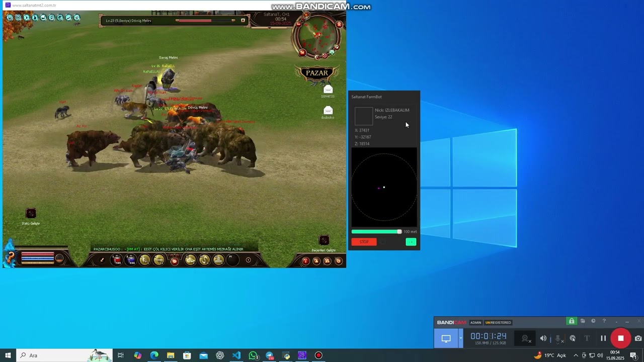Open Bandicam output folder icon

coord(583,321)
